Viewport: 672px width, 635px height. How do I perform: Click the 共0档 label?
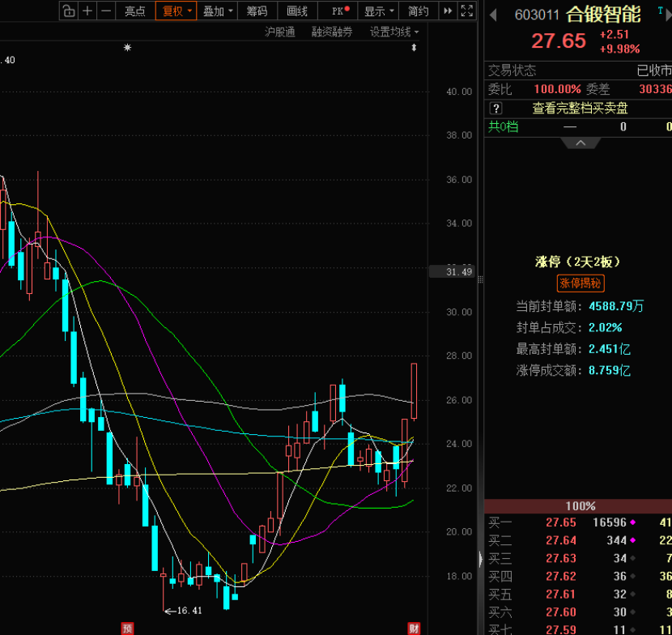click(503, 126)
